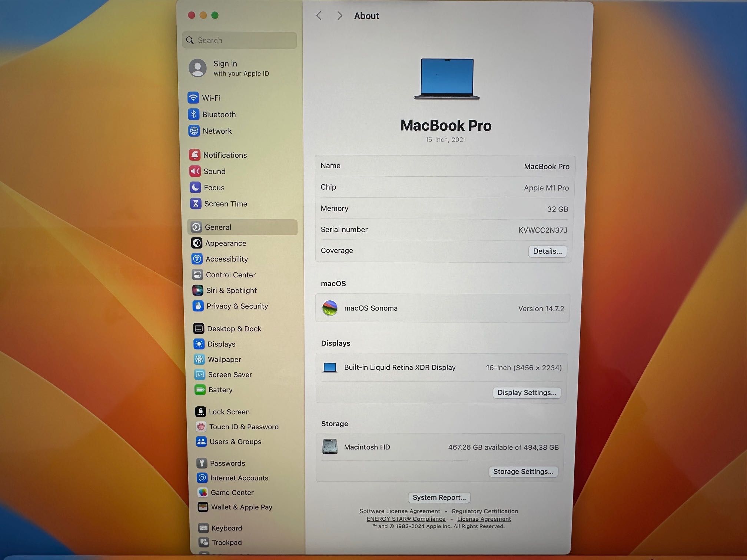Open the Desktop & Dock icon
The width and height of the screenshot is (747, 560).
click(x=199, y=329)
